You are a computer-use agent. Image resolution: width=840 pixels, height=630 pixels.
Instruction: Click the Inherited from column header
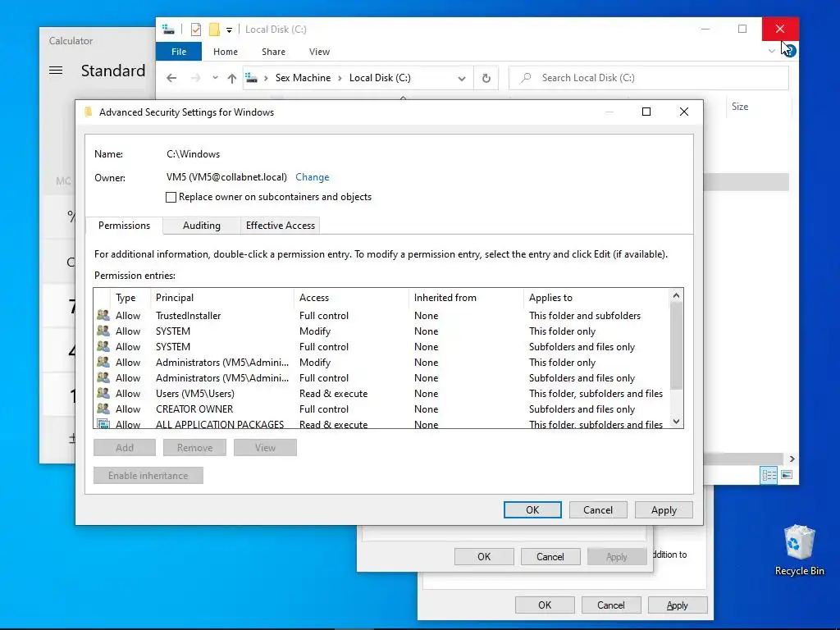click(x=466, y=298)
